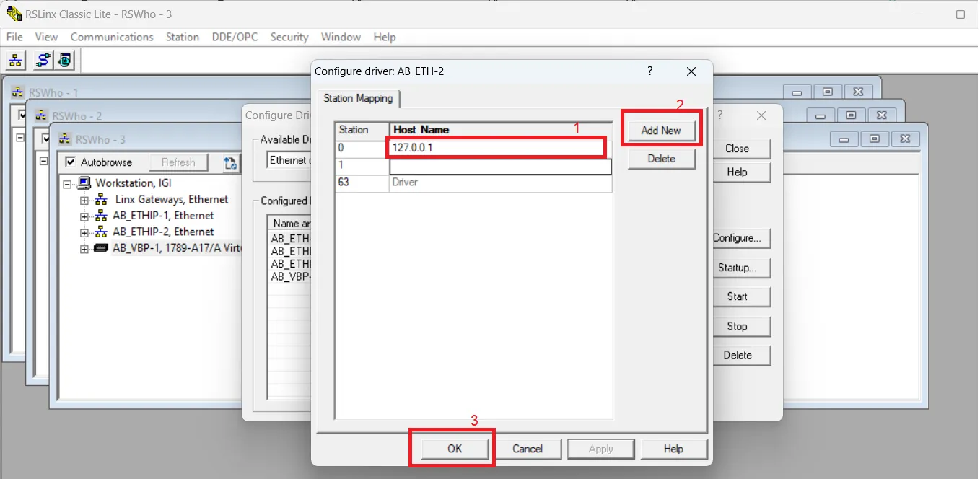
Task: Click Help at the bottom of Configure driver dialog
Action: (x=673, y=449)
